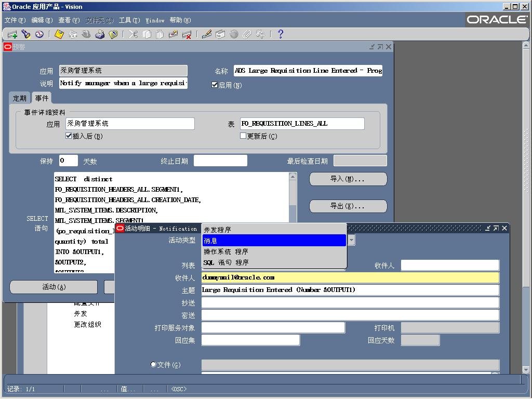Click the 终止日期 field
The image size is (532, 399).
coord(220,161)
